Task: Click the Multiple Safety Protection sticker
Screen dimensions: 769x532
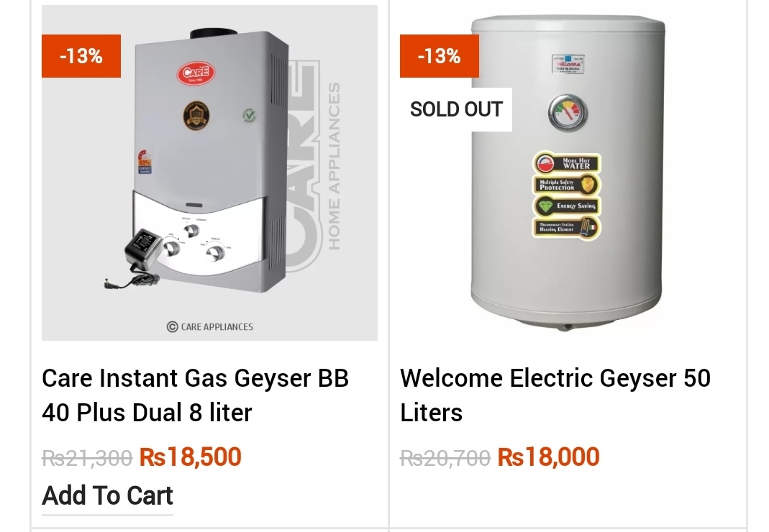Action: pyautogui.click(x=566, y=185)
